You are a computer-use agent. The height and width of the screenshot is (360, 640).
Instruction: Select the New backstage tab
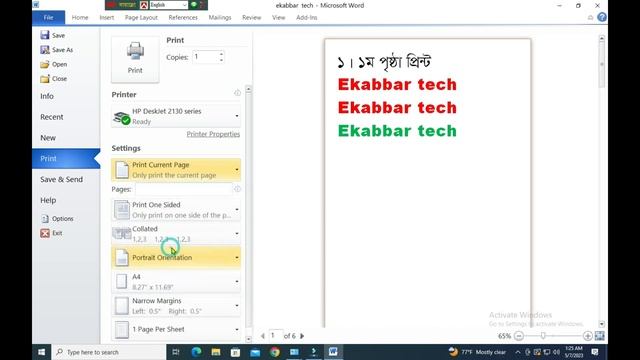coord(48,138)
